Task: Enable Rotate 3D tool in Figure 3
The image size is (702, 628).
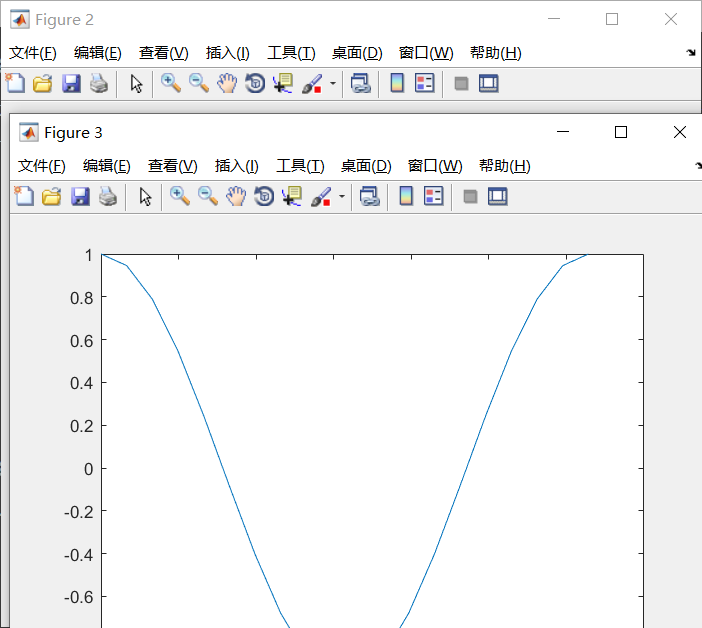Action: 264,196
